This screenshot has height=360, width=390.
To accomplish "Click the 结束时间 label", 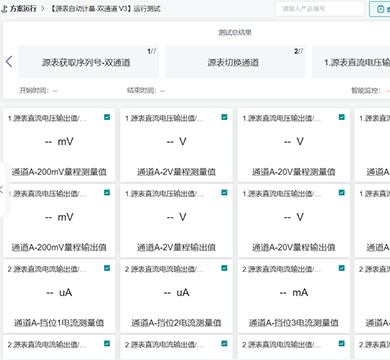I will pos(142,90).
